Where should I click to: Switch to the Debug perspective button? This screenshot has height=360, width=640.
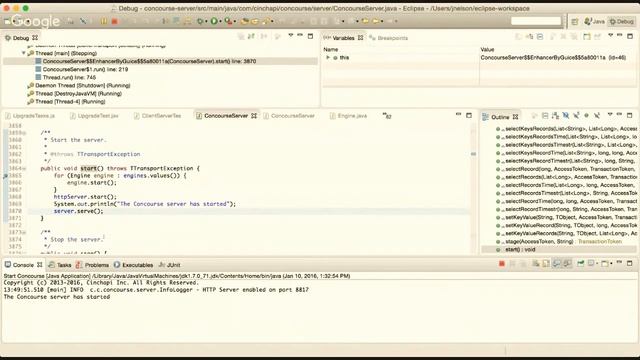pyautogui.click(x=621, y=21)
